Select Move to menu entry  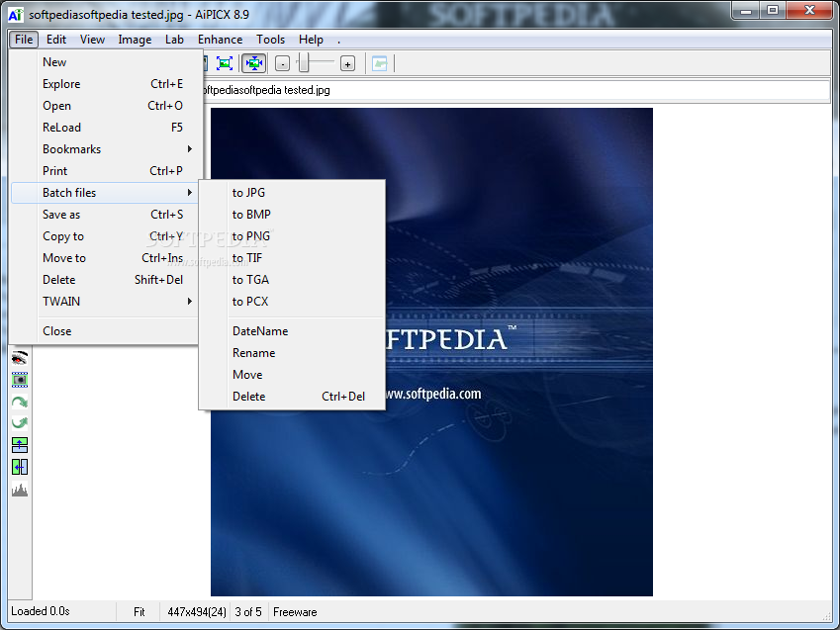(x=105, y=258)
